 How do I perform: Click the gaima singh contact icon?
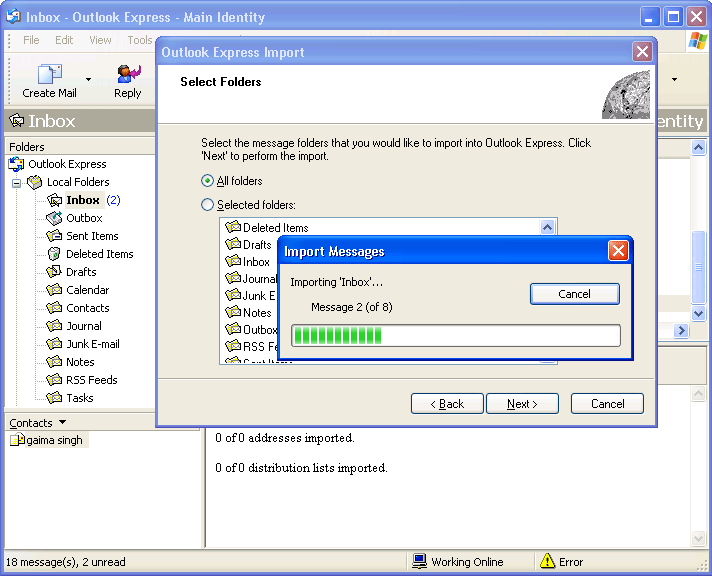click(17, 440)
